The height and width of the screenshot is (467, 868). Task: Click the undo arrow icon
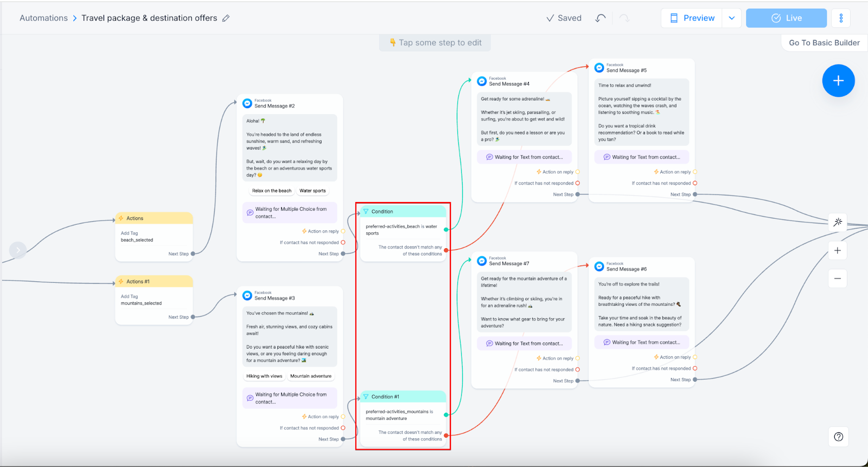pyautogui.click(x=600, y=18)
